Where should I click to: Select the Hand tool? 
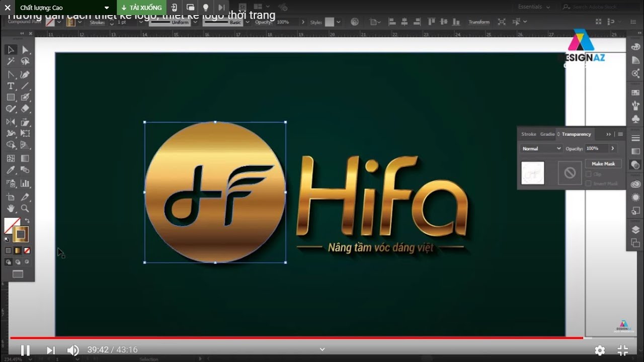11,209
